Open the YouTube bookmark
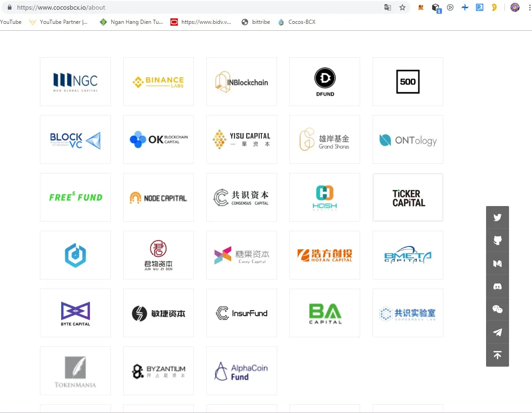Screen dimensions: 532x413 11,22
